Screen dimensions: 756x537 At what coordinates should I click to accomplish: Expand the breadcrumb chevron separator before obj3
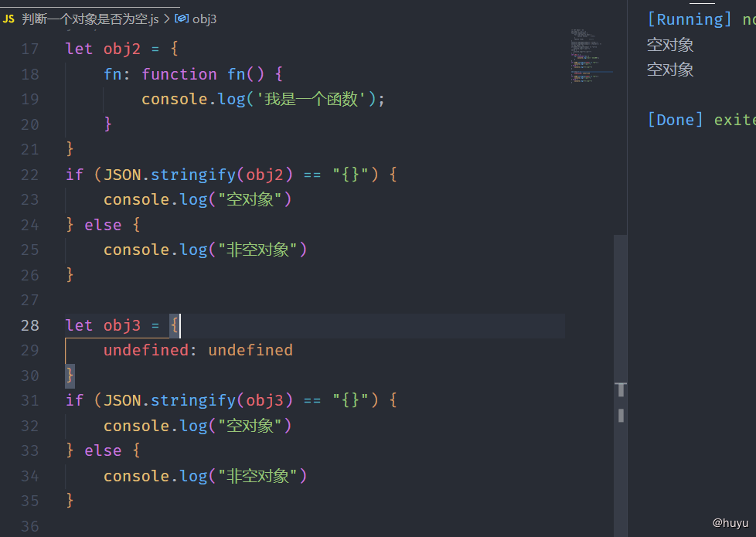point(165,19)
